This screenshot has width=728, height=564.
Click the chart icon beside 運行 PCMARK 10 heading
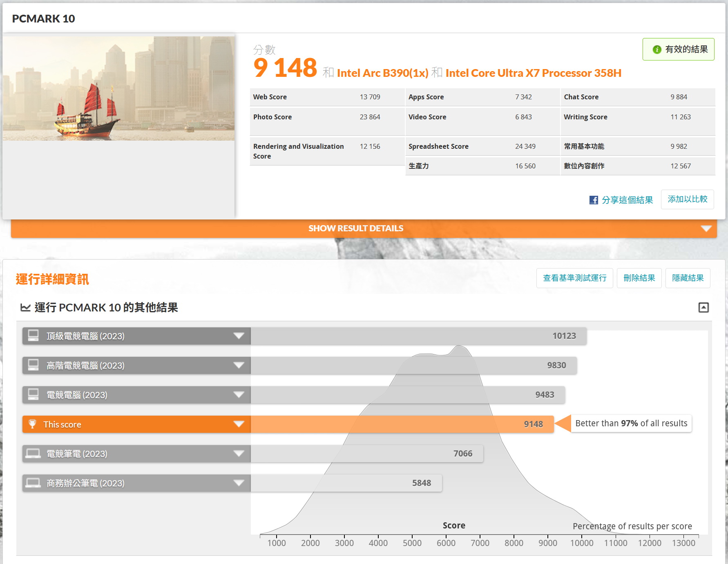25,307
